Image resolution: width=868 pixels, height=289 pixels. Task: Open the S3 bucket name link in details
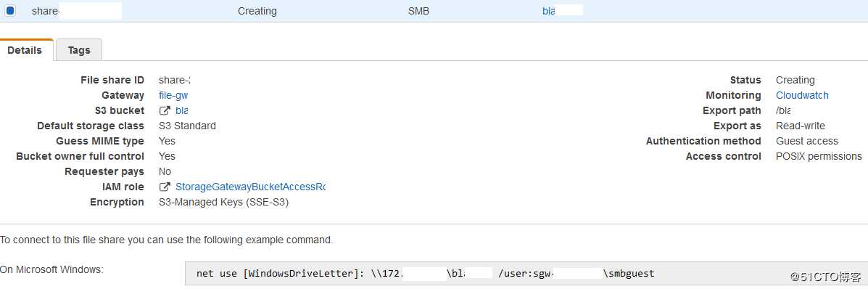pyautogui.click(x=181, y=110)
